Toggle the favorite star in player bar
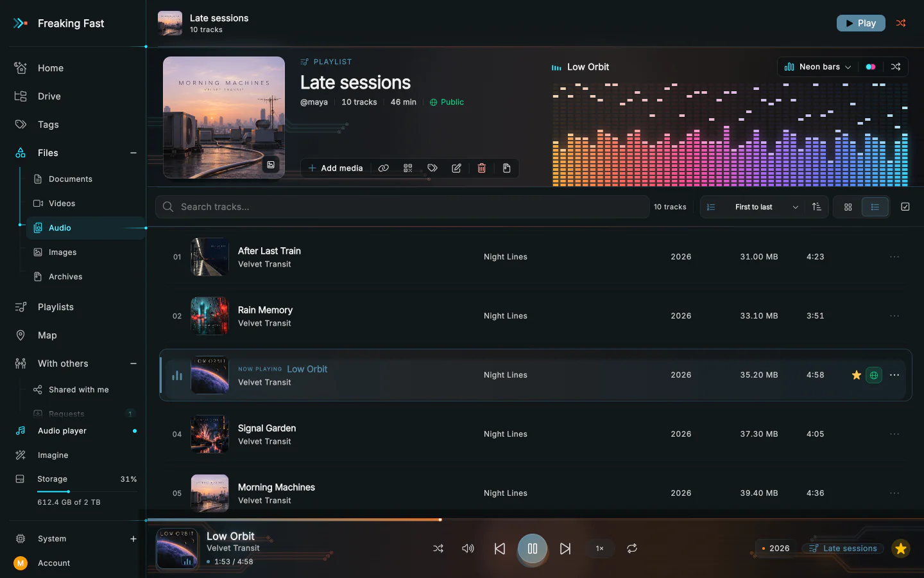The height and width of the screenshot is (578, 924). tap(901, 548)
